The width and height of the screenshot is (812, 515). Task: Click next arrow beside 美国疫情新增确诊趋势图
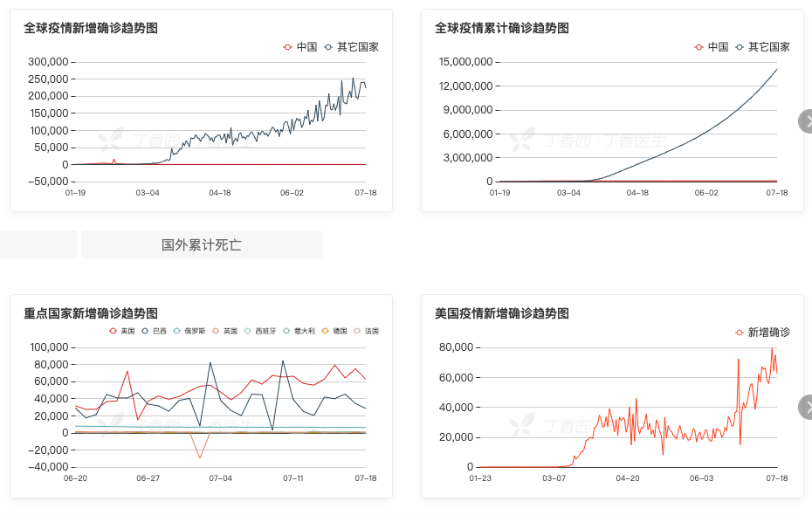[x=805, y=407]
